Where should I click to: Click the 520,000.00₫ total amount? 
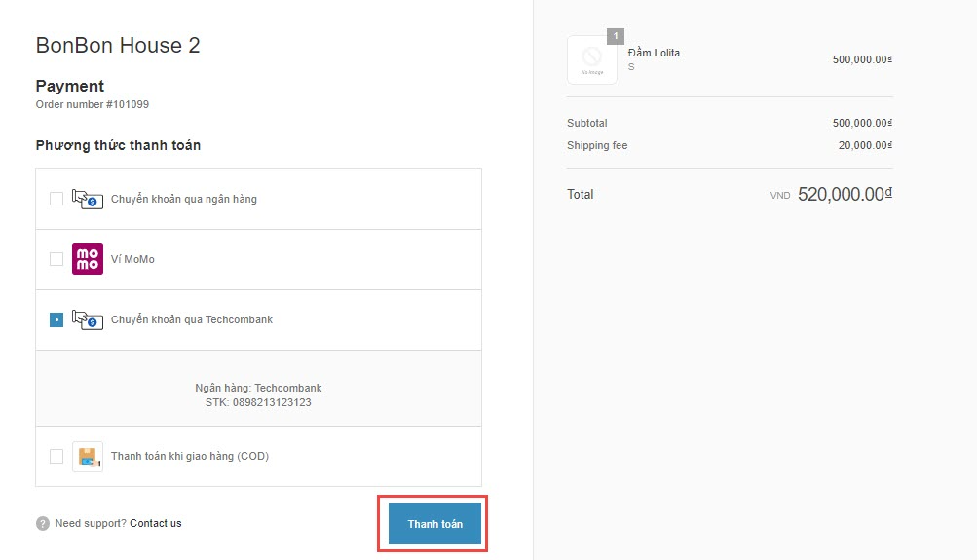(844, 194)
